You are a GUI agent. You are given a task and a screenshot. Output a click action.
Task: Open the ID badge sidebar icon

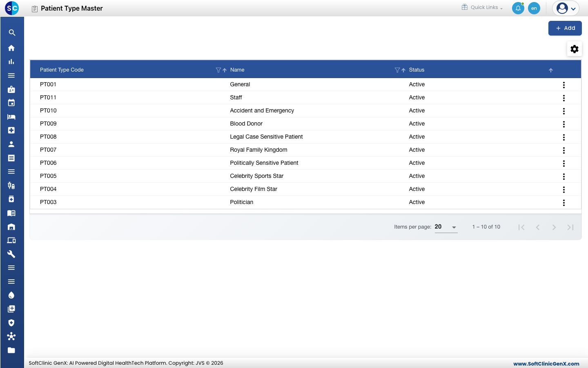tap(11, 89)
